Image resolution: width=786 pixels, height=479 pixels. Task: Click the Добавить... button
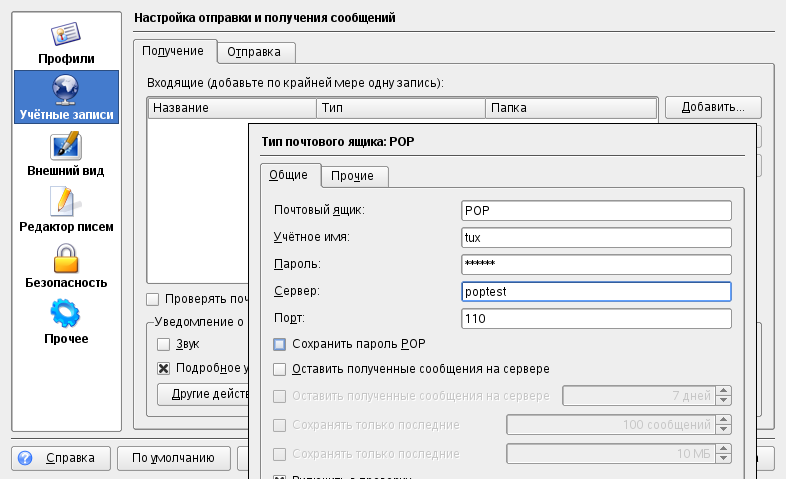click(x=713, y=107)
